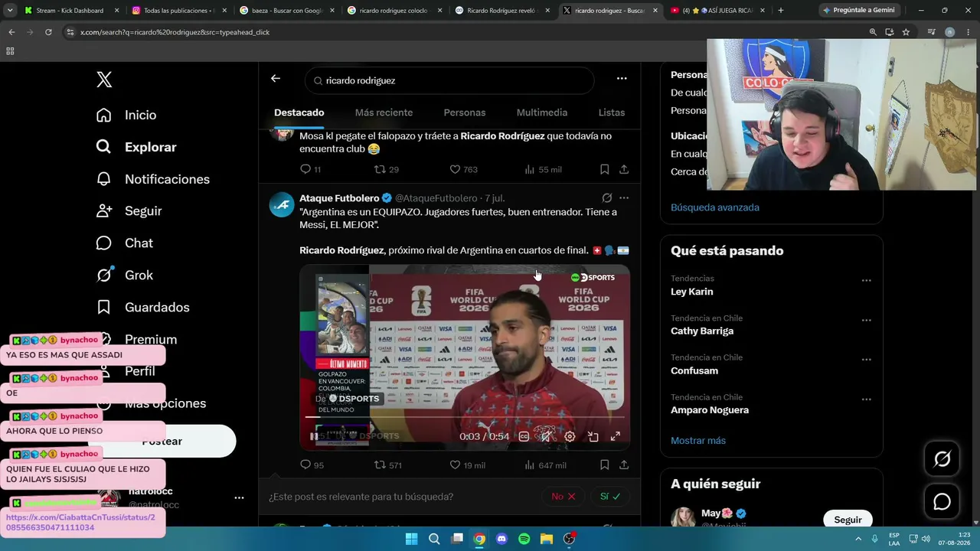Open Búsqueda avanzada link

[715, 207]
